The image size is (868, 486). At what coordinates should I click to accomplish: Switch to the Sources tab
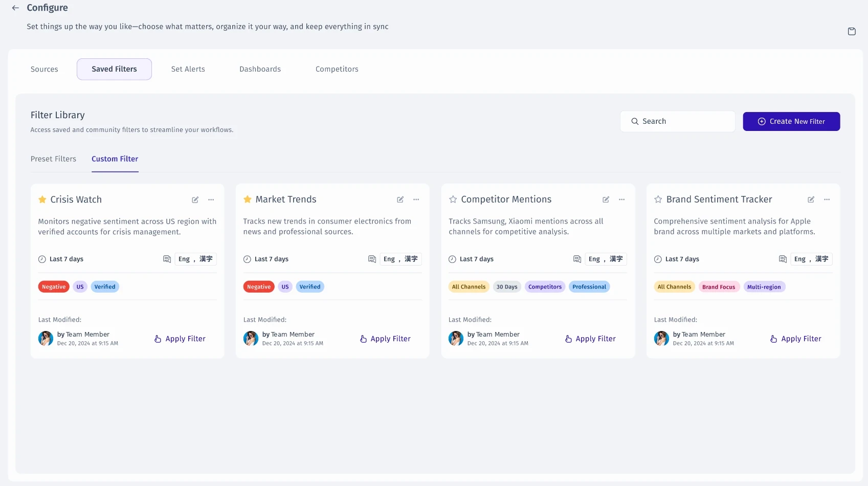[44, 69]
